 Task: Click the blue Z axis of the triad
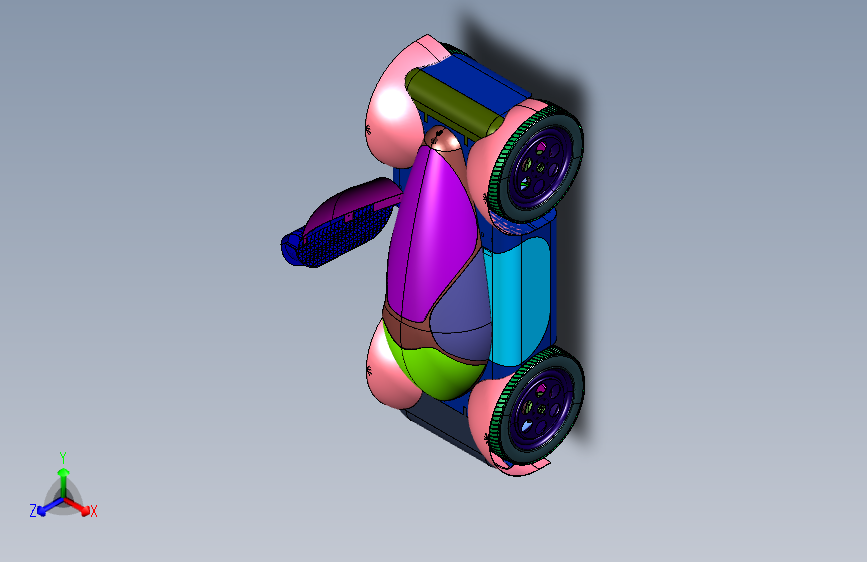click(48, 507)
